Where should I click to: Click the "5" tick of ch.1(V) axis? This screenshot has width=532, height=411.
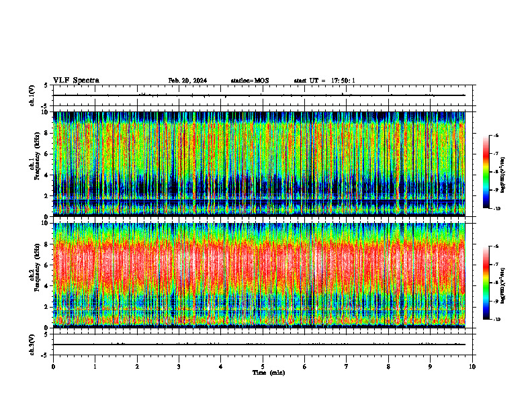click(x=46, y=85)
